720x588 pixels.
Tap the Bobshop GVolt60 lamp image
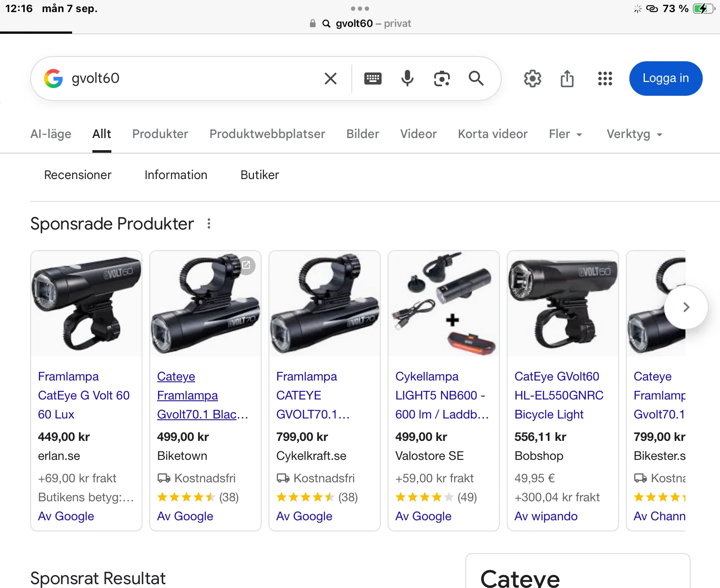click(563, 304)
